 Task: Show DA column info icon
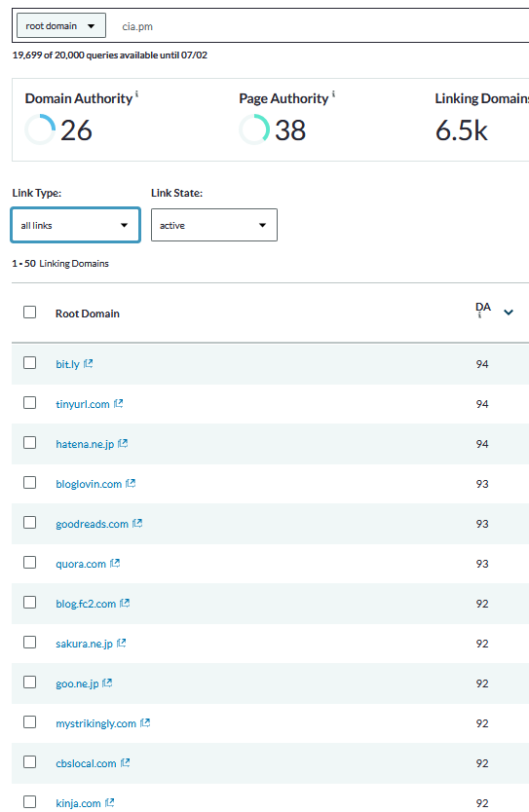[x=479, y=314]
